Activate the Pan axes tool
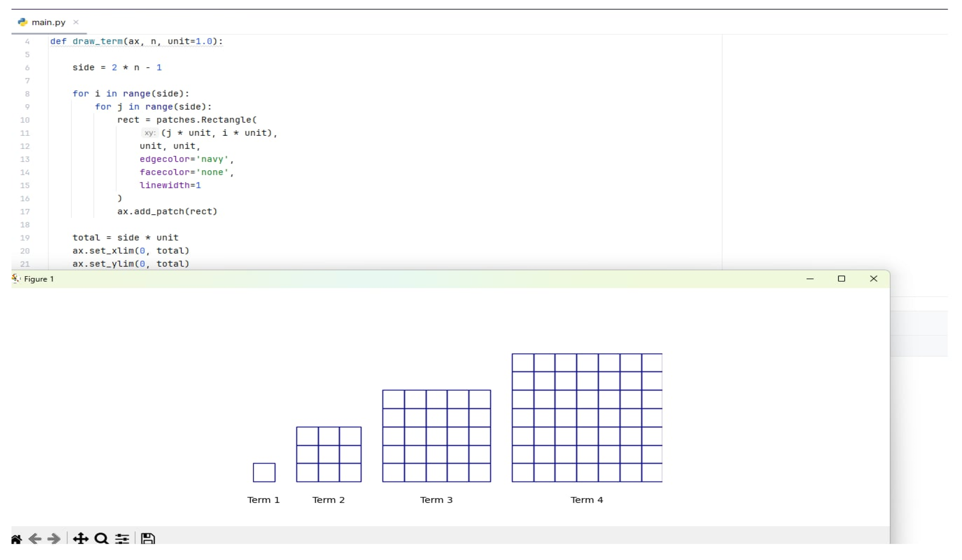 80,539
